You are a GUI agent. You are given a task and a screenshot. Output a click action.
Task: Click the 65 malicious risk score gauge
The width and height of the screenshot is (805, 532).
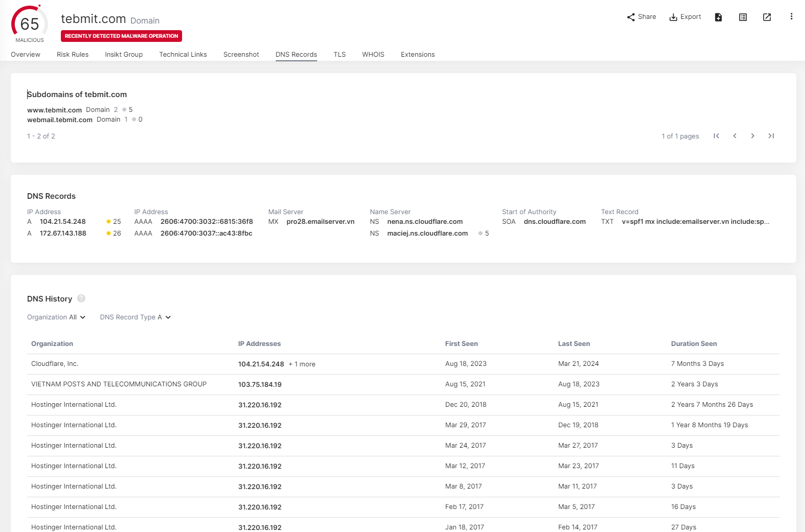coord(30,24)
